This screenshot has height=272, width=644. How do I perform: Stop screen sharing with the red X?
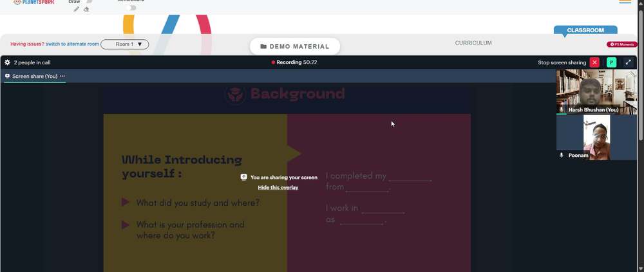(x=594, y=62)
